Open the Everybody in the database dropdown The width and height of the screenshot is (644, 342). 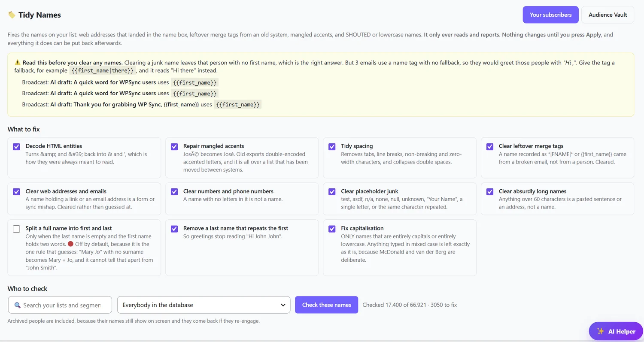click(204, 305)
